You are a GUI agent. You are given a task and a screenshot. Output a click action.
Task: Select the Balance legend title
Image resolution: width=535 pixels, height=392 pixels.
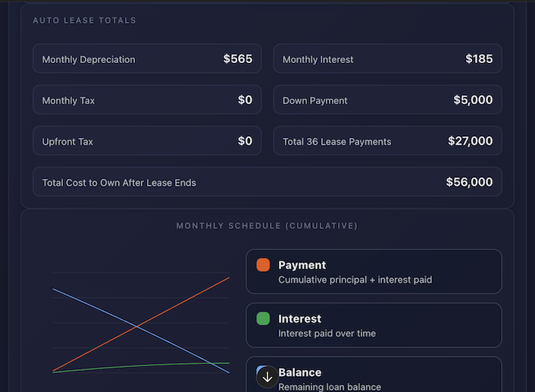tap(300, 372)
